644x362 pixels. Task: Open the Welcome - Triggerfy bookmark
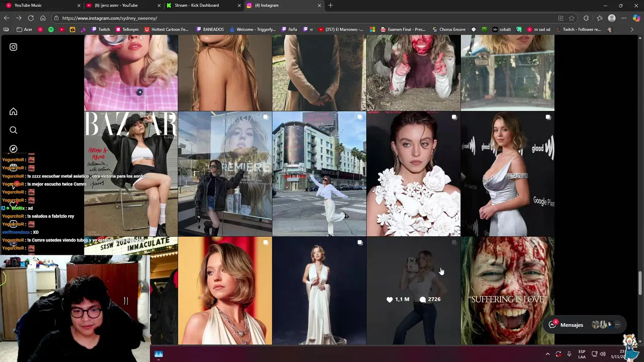252,30
